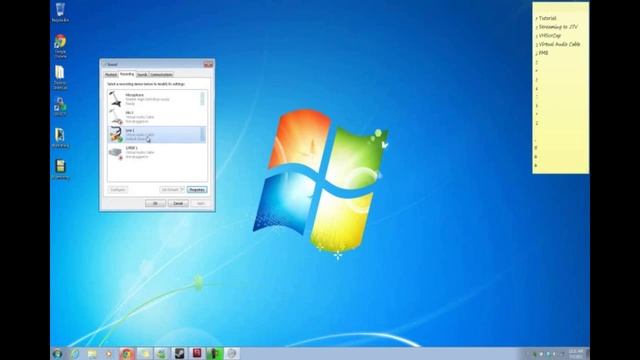The image size is (640, 360).
Task: Click the Apply button in Sound dialog
Action: tap(201, 203)
